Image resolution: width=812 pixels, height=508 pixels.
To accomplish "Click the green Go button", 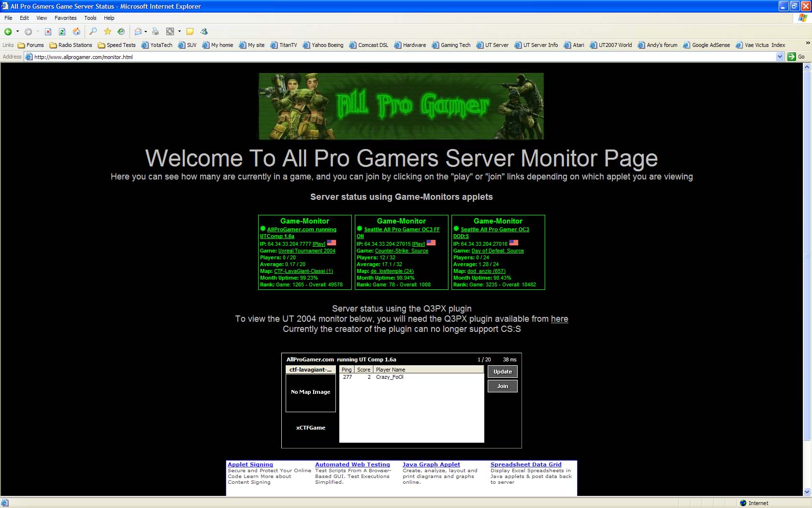I will [x=797, y=57].
